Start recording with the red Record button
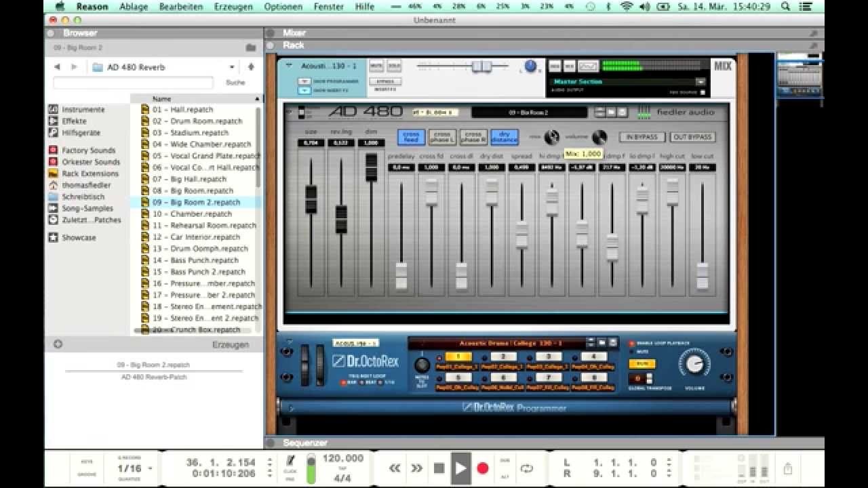 (483, 468)
